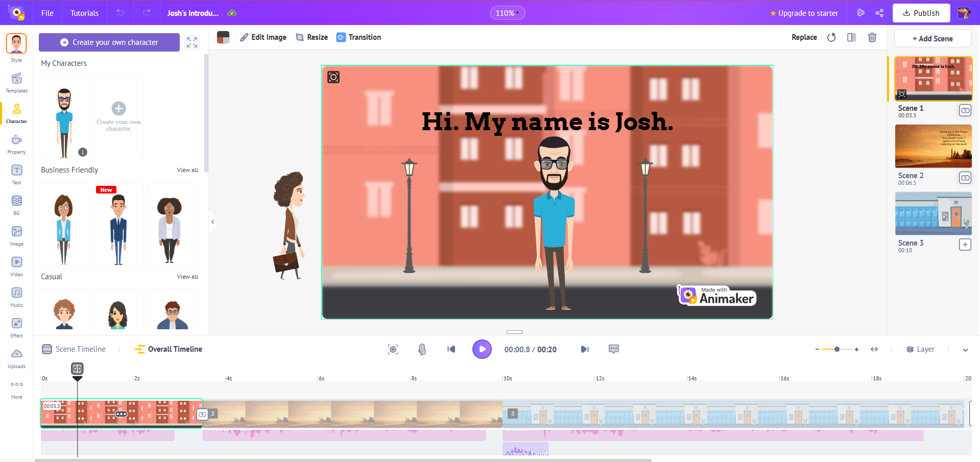
Task: Collapse the timeline with the chevron arrow
Action: click(965, 350)
